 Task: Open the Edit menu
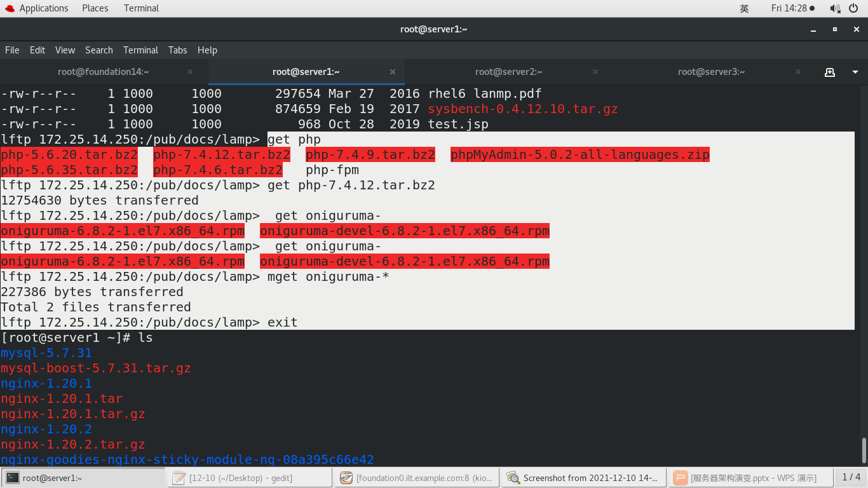tap(37, 50)
